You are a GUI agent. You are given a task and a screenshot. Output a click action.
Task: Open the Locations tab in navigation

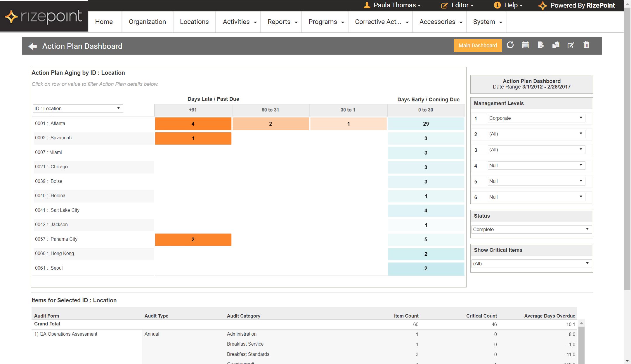coord(194,22)
